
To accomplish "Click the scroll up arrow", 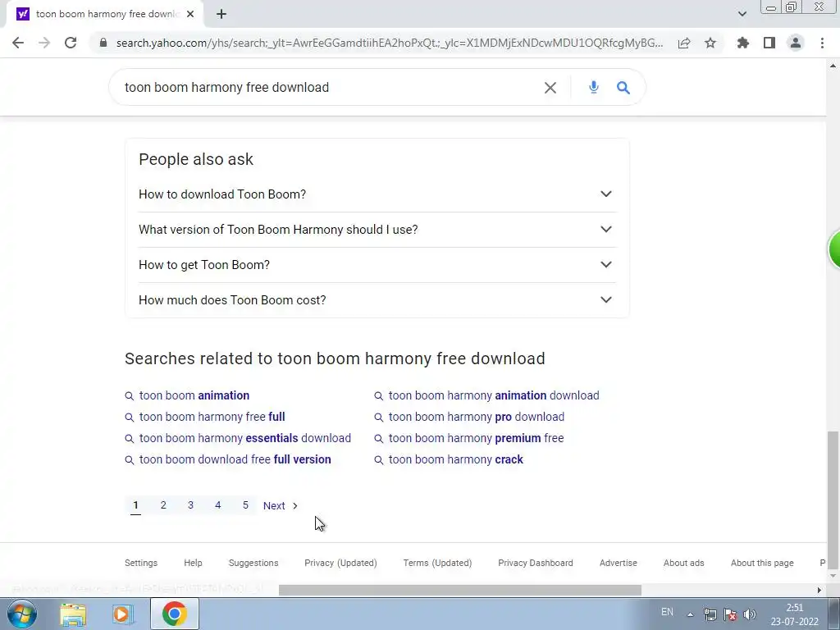I will pyautogui.click(x=833, y=66).
